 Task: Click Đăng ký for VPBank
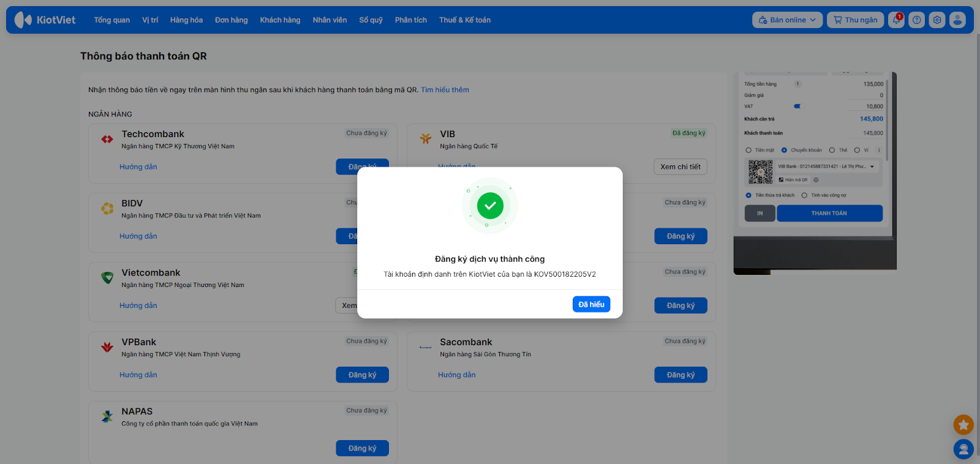(362, 375)
